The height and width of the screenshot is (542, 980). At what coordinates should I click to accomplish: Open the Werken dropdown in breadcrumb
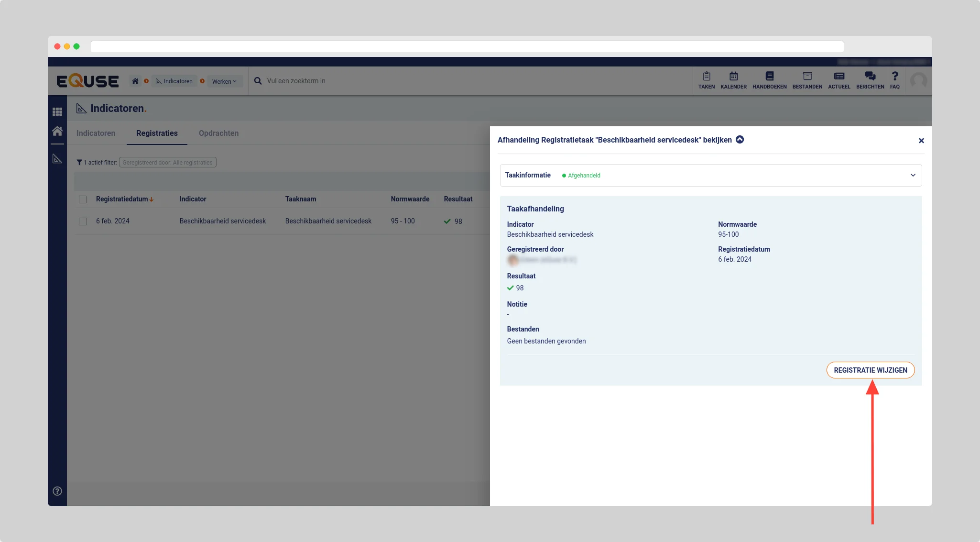pos(224,81)
